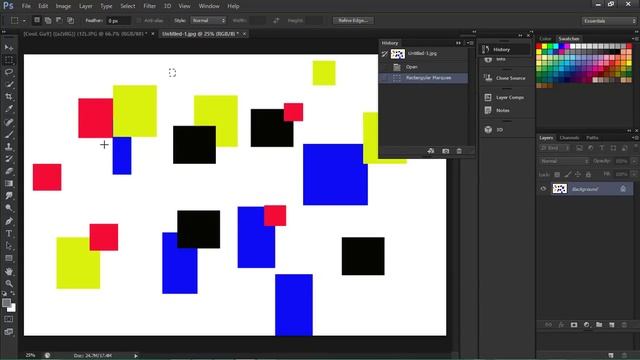Open the File menu
This screenshot has height=360, width=640.
tap(26, 6)
